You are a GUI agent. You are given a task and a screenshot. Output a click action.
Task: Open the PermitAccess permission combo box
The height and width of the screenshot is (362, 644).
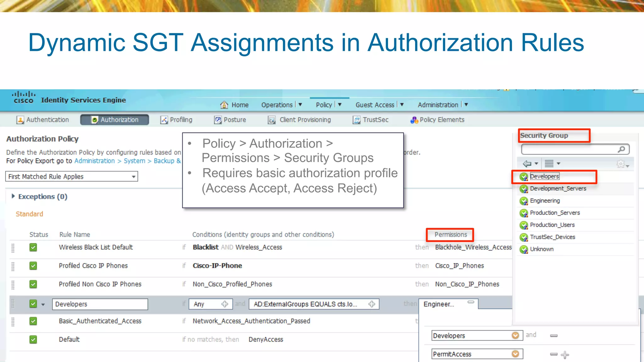click(x=477, y=354)
